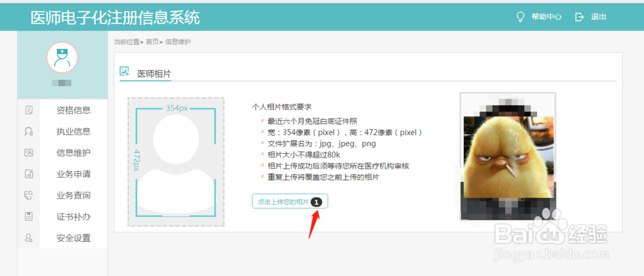Click the 重复上传将覆盖您之前上传的相片 line

click(x=323, y=178)
